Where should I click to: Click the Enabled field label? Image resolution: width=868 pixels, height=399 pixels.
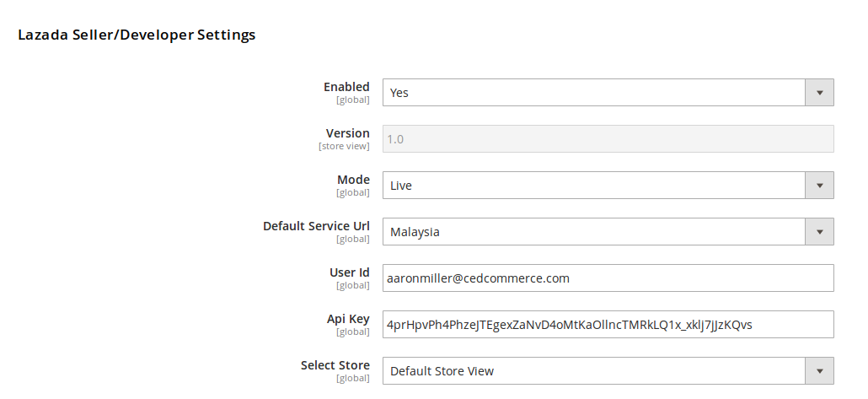tap(346, 87)
